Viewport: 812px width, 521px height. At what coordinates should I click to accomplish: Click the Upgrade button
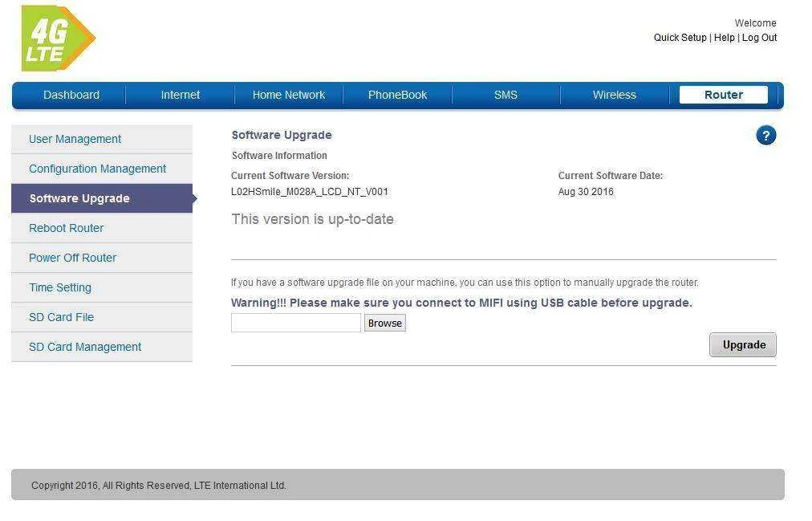point(743,345)
